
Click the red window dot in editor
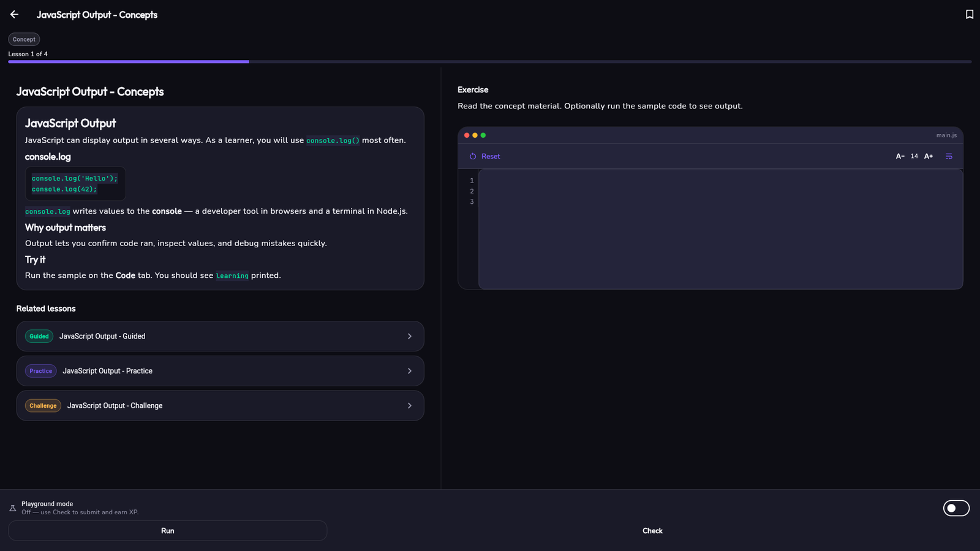click(467, 135)
